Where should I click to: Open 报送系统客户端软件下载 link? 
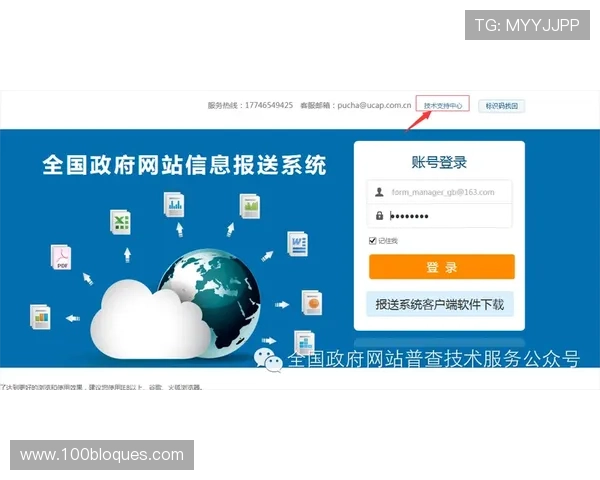[x=440, y=304]
